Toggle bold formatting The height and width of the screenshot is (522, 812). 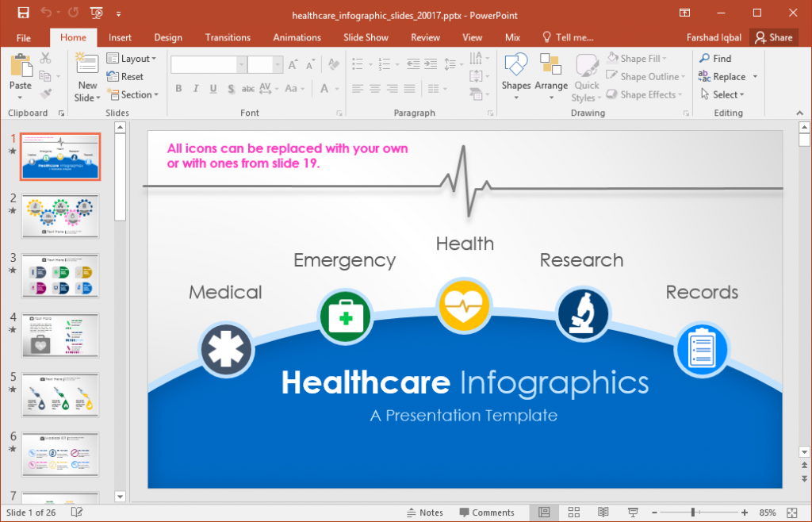pos(178,88)
